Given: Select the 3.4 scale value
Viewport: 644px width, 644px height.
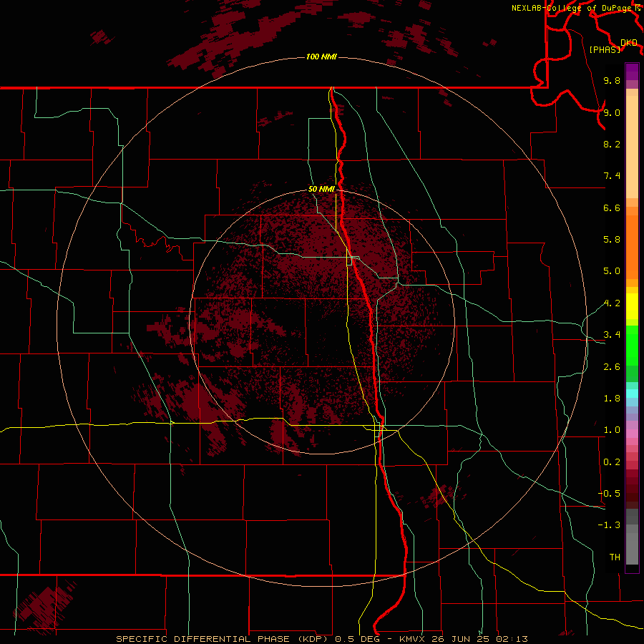Looking at the screenshot, I should pyautogui.click(x=612, y=335).
